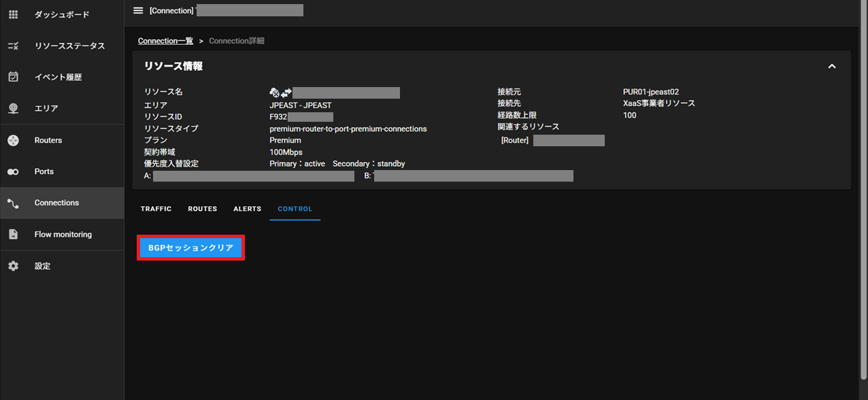The image size is (868, 400).
Task: Click the settings gear icon
Action: tap(13, 266)
